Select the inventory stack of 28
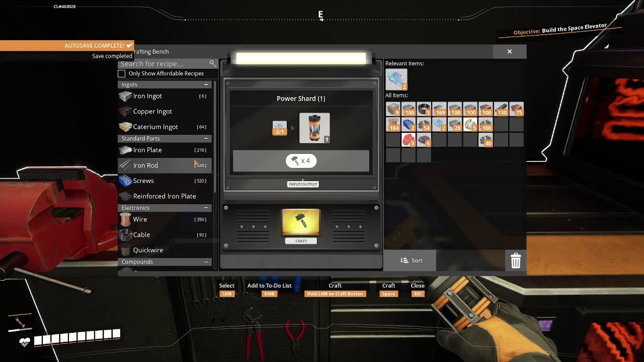This screenshot has height=362, width=644. tap(455, 124)
